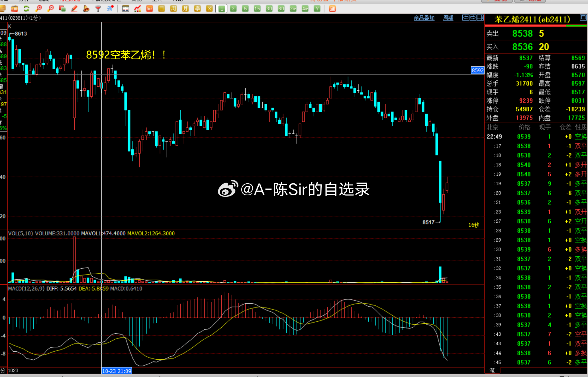The image size is (588, 377).
Task: Open the red trend chart icon
Action: pyautogui.click(x=137, y=9)
